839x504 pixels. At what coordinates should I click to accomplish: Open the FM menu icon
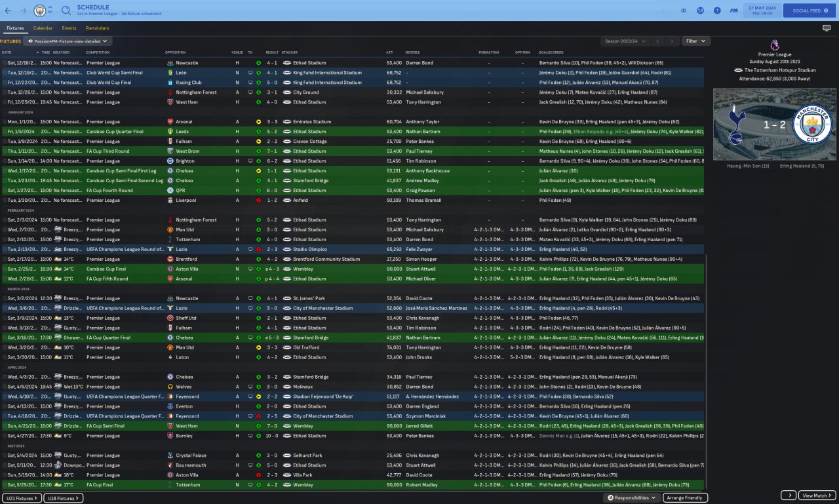735,10
